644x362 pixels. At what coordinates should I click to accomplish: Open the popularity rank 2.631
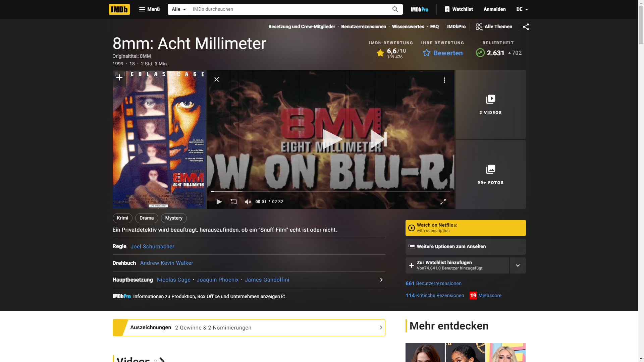pyautogui.click(x=498, y=53)
